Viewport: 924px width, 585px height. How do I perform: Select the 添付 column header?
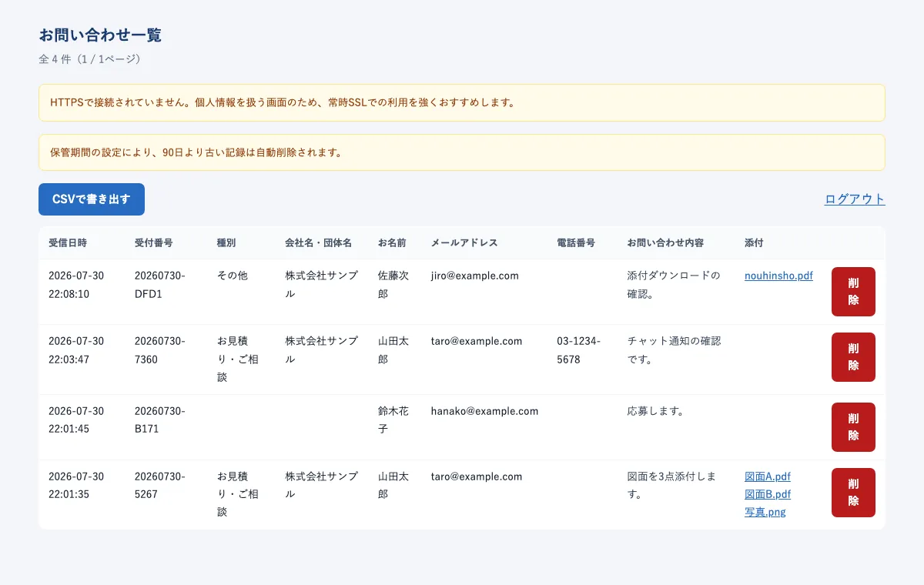[754, 242]
